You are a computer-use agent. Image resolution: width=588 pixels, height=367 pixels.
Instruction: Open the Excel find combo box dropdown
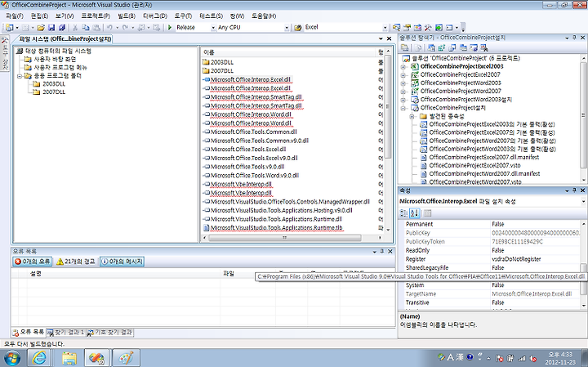[x=385, y=28]
